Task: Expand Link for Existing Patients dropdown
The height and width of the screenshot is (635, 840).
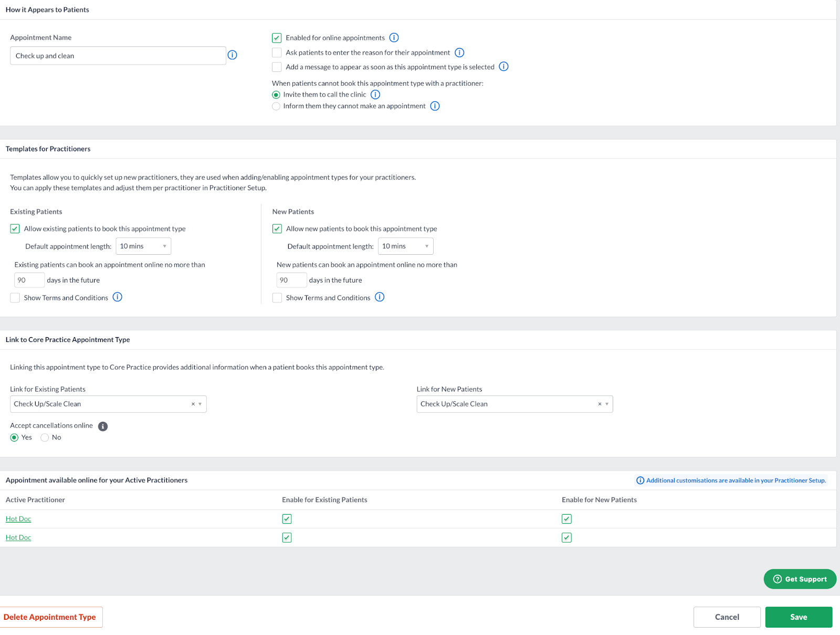Action: (200, 404)
